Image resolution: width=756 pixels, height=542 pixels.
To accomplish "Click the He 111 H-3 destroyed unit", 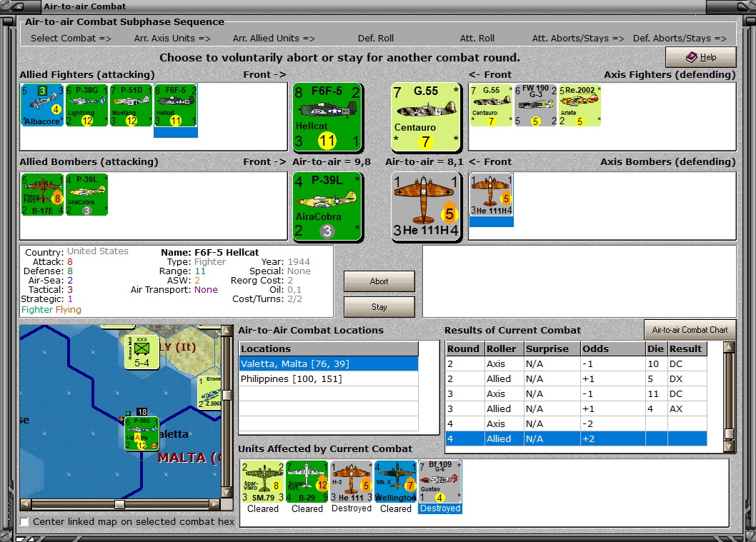I will [x=352, y=482].
